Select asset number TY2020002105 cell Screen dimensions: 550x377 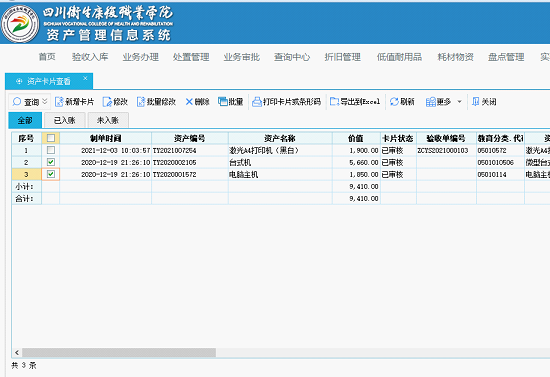[190, 162]
